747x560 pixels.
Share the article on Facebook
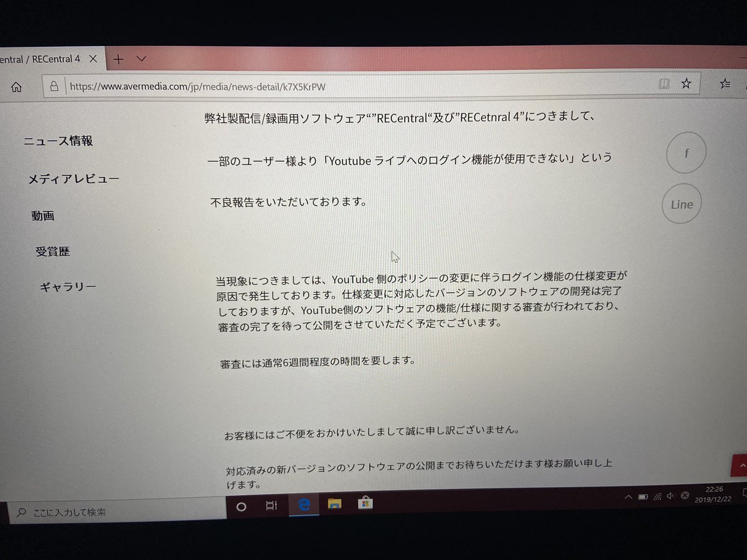point(686,152)
